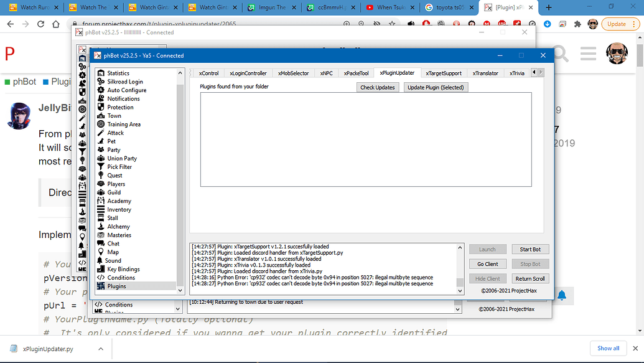
Task: Open the Silkroad Login settings
Action: point(123,81)
